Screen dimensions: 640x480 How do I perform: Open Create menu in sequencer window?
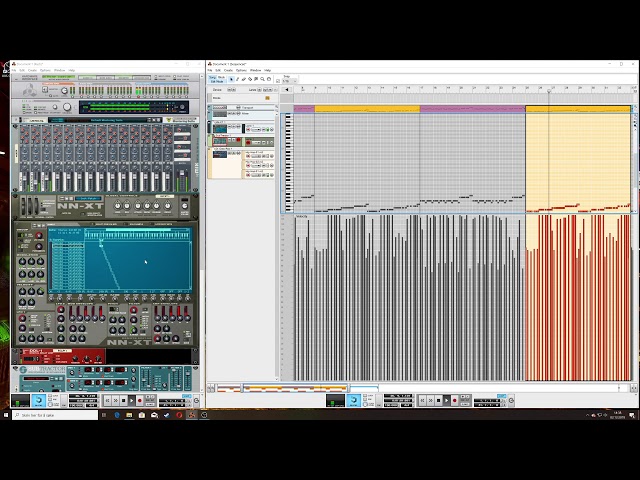click(228, 70)
